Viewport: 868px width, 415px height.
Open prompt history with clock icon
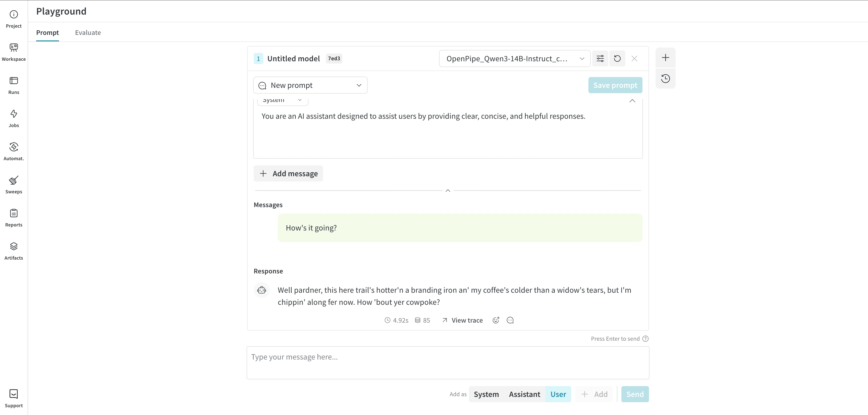pos(666,78)
